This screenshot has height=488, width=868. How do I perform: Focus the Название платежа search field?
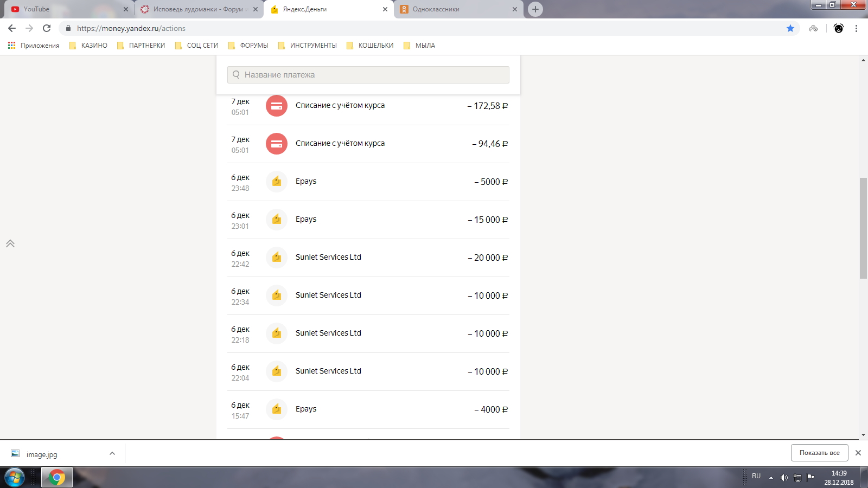pos(369,75)
